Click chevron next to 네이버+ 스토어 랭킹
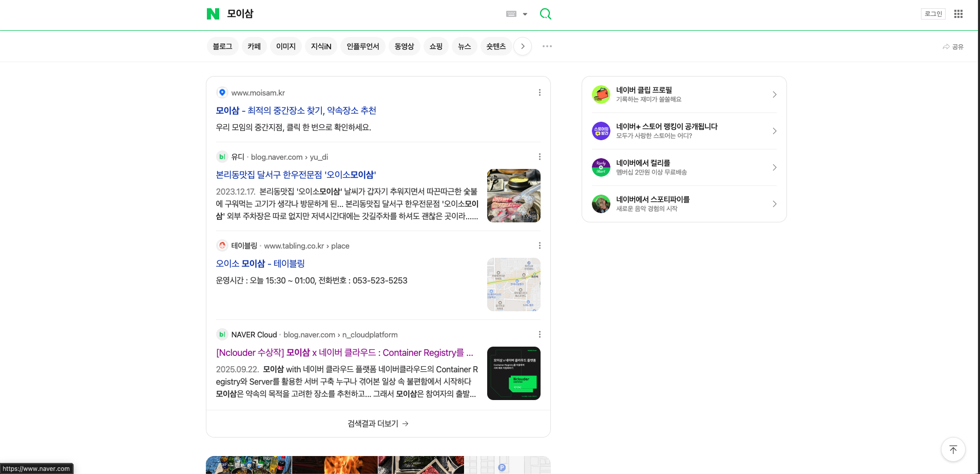 [774, 131]
